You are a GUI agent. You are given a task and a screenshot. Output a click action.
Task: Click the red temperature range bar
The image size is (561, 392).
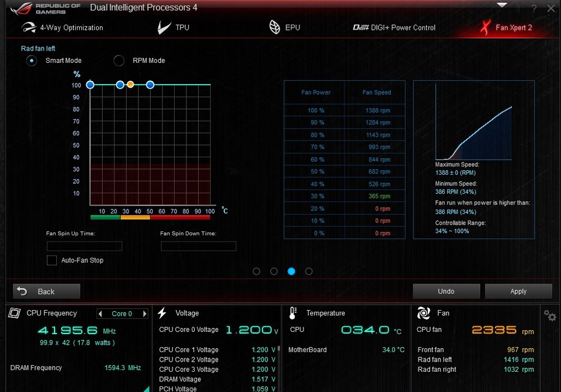pyautogui.click(x=180, y=217)
